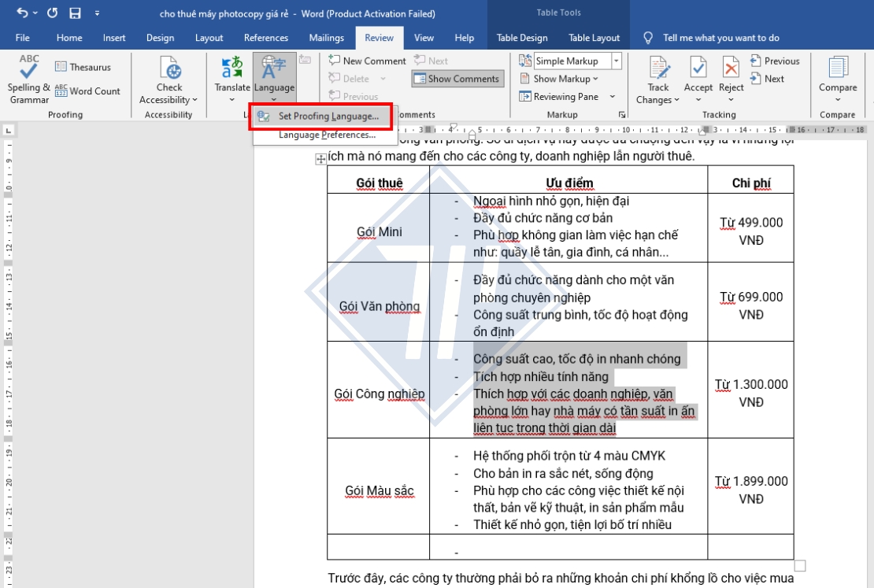Click the table move handle icon
Viewport: 874px width, 588px height.
coord(320,160)
